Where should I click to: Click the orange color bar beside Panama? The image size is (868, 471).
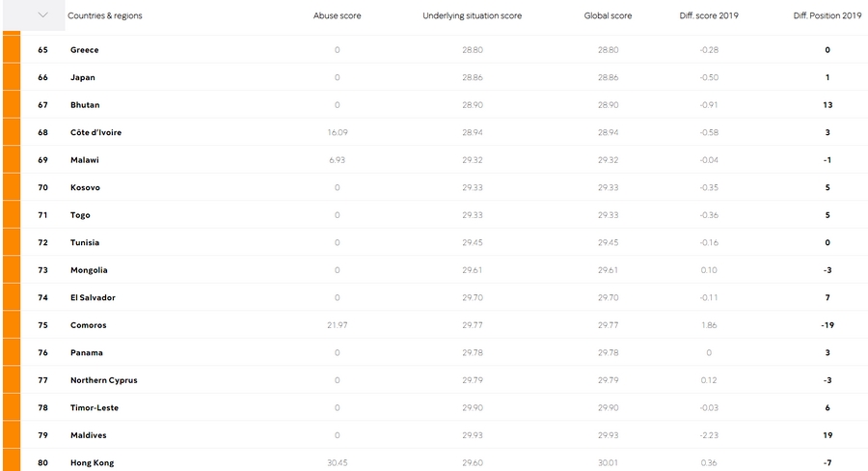[x=12, y=352]
